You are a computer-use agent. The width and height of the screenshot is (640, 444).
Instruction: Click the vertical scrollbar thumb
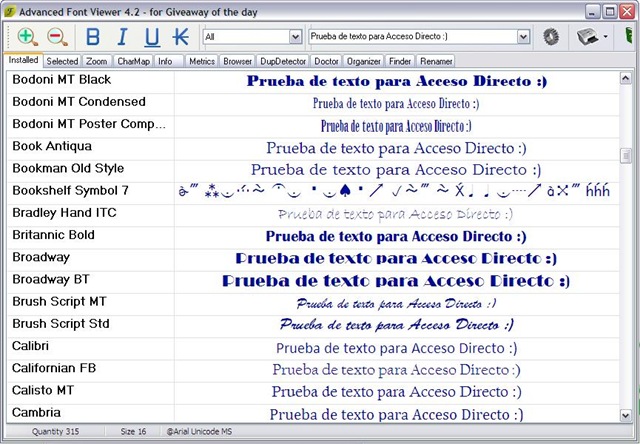pyautogui.click(x=625, y=155)
